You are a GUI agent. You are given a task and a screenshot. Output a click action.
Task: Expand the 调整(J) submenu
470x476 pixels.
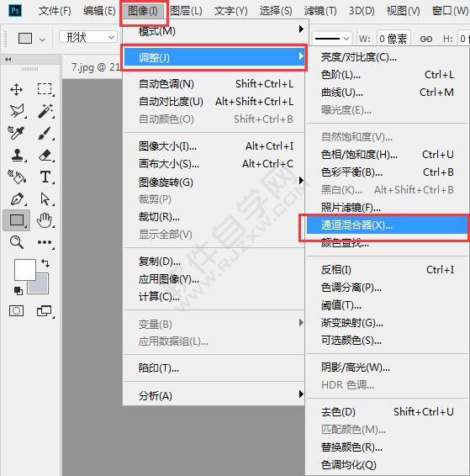214,57
